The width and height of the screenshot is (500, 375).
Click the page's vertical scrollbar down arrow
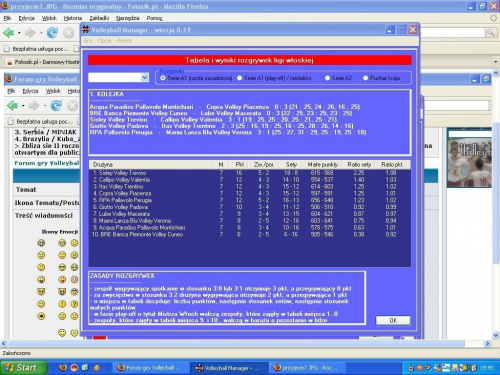click(x=496, y=335)
